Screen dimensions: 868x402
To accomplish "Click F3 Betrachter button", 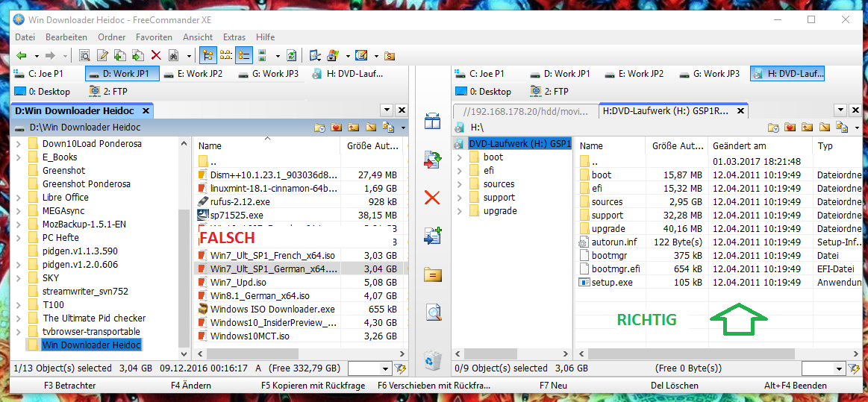I will (69, 386).
